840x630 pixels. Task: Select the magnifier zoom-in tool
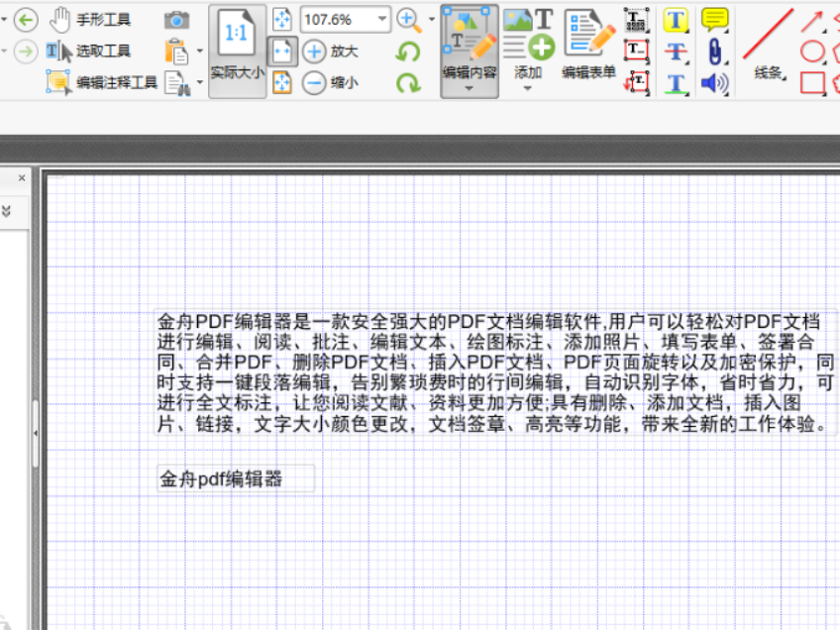point(410,21)
